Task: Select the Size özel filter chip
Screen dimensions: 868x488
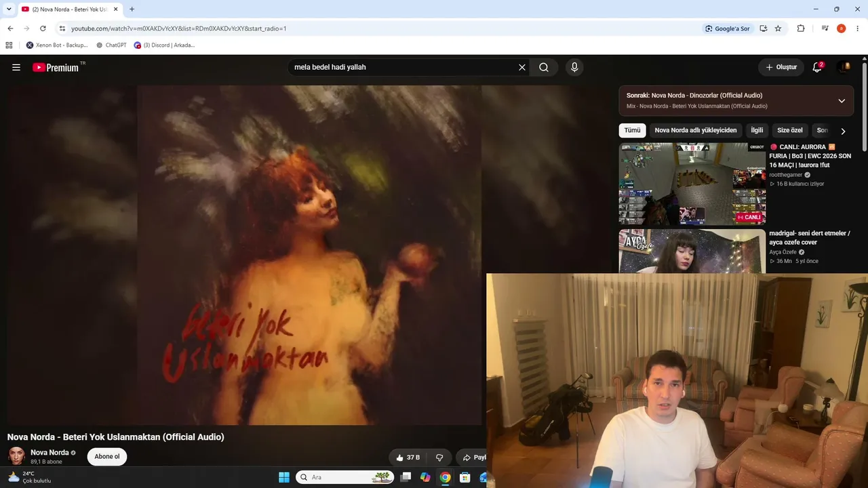Action: pos(790,130)
